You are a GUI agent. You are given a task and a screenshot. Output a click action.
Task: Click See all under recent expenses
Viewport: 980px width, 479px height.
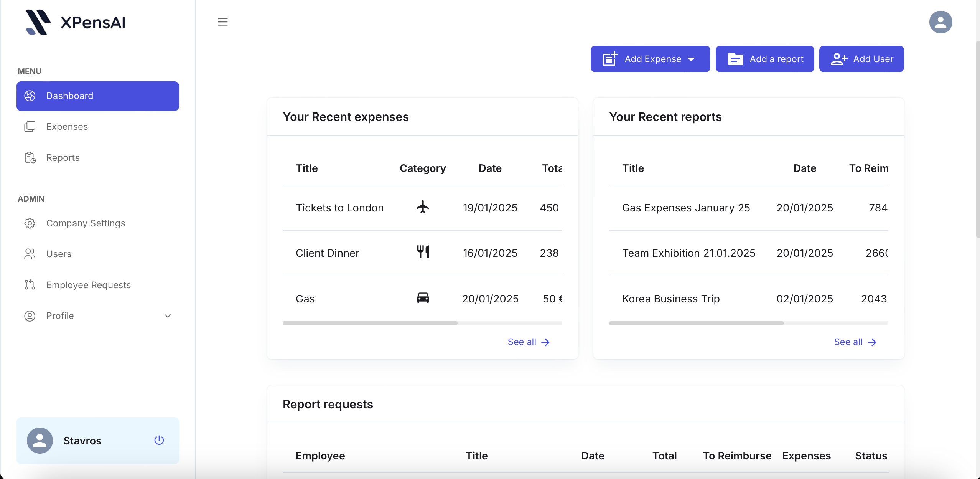click(x=529, y=342)
